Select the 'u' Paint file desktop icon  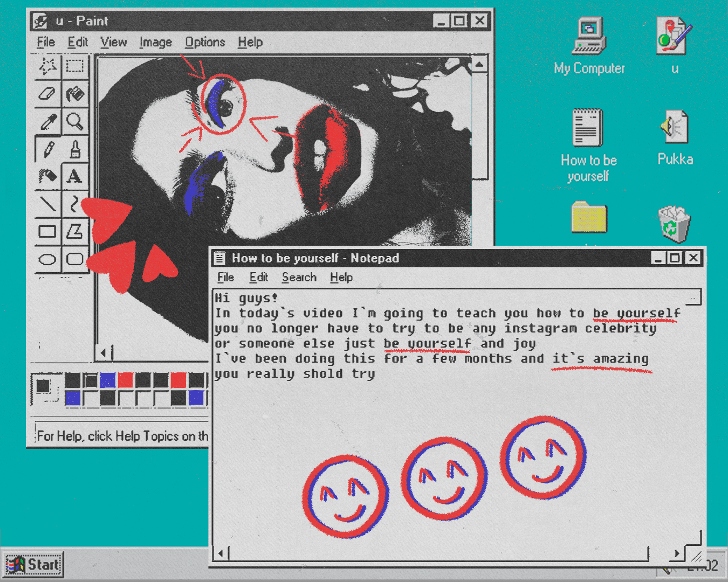pos(675,46)
